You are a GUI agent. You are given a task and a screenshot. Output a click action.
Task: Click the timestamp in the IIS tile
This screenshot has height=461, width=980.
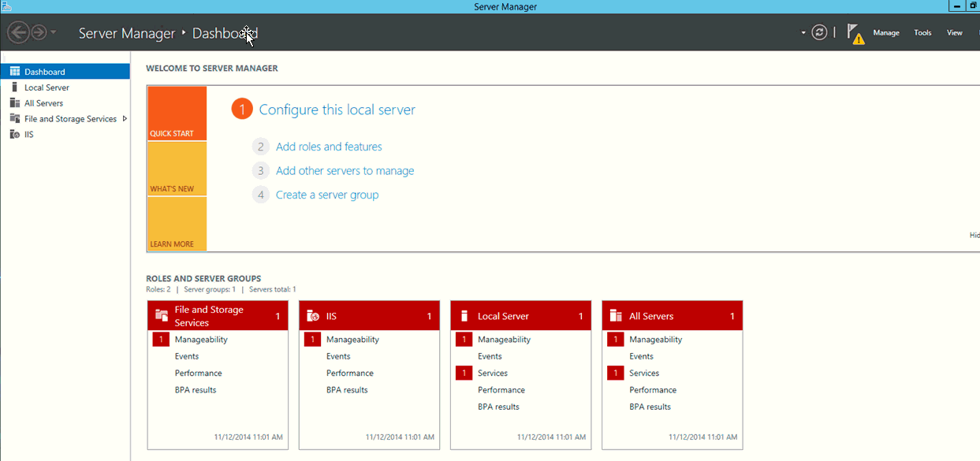pyautogui.click(x=400, y=437)
